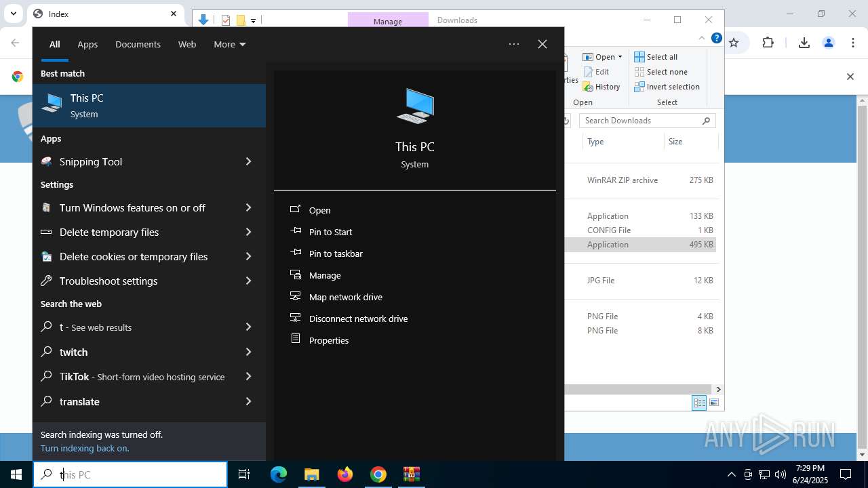The image size is (868, 488).
Task: Launch Microsoft Edge from taskbar
Action: (279, 474)
